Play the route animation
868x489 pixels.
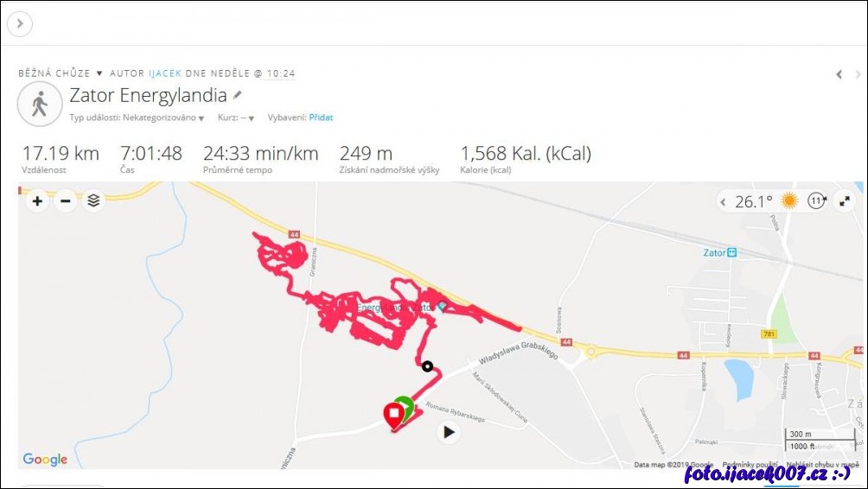(448, 432)
